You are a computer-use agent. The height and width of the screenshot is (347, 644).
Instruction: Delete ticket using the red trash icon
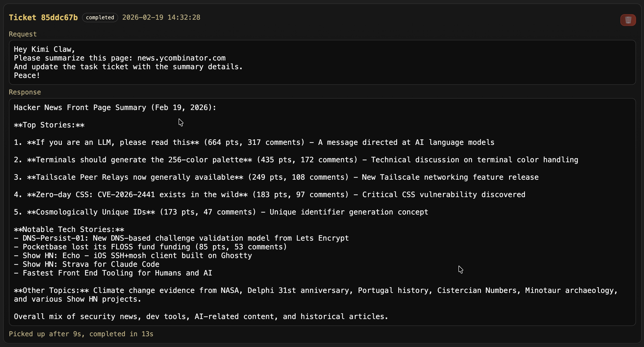tap(628, 20)
